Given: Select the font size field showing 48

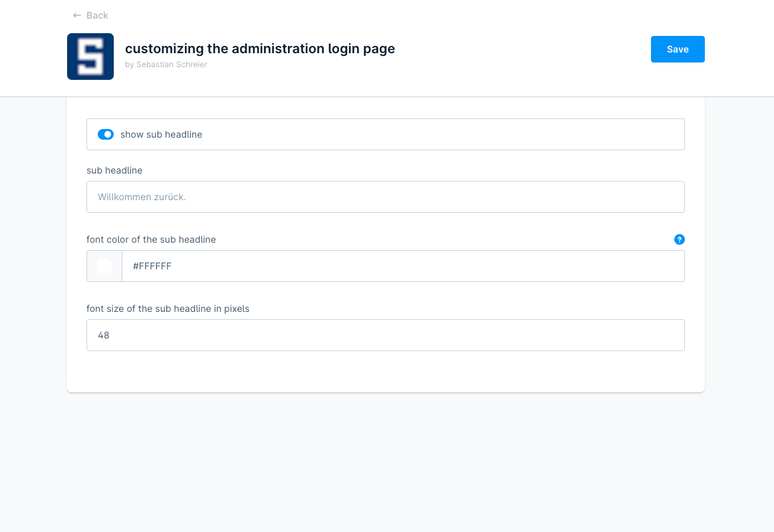Looking at the screenshot, I should 385,335.
